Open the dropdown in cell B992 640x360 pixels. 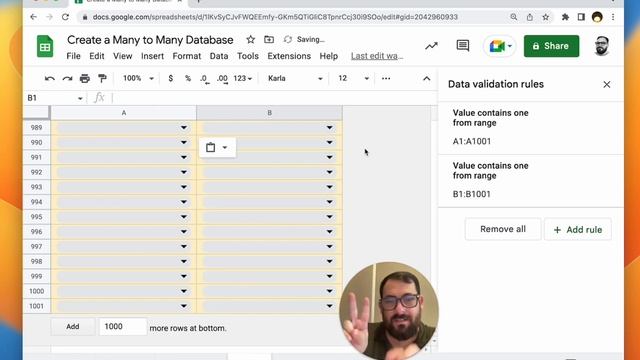click(329, 172)
